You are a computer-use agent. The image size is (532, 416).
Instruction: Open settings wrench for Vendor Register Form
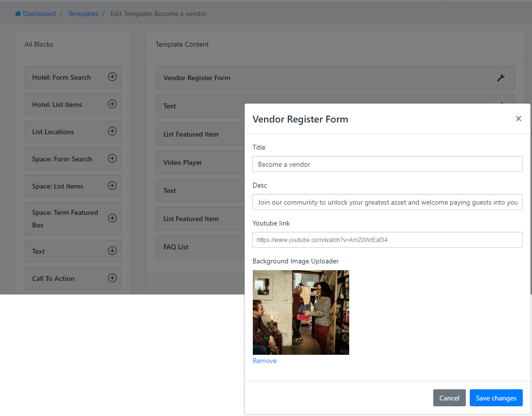pos(500,78)
